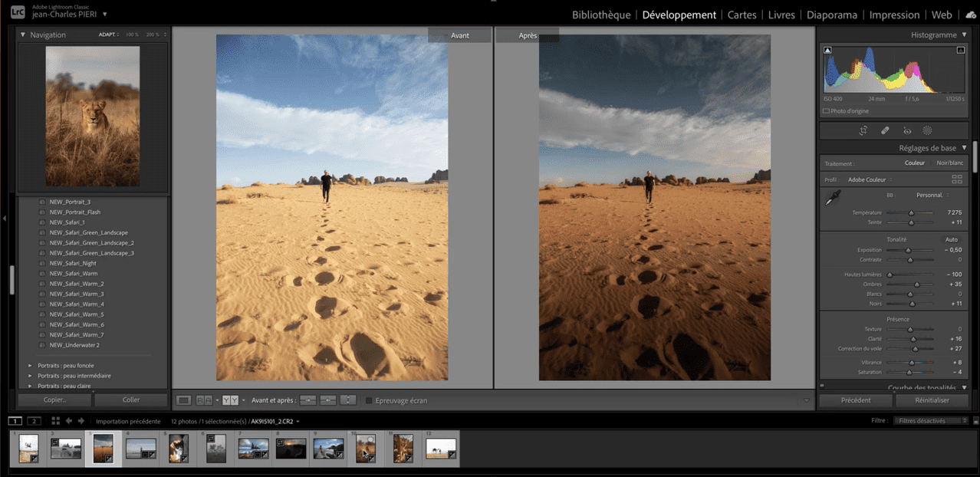The width and height of the screenshot is (980, 477).
Task: Swap Before and After settings icon
Action: (x=348, y=400)
